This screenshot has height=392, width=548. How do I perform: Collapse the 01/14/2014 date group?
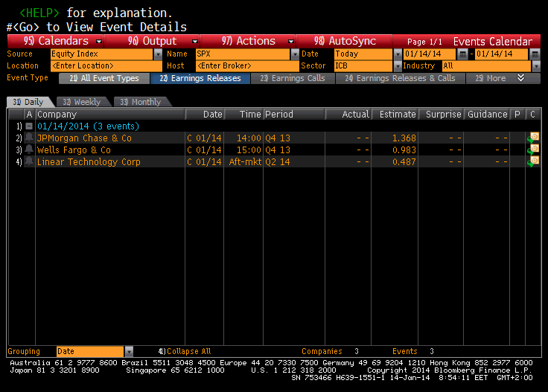click(29, 126)
